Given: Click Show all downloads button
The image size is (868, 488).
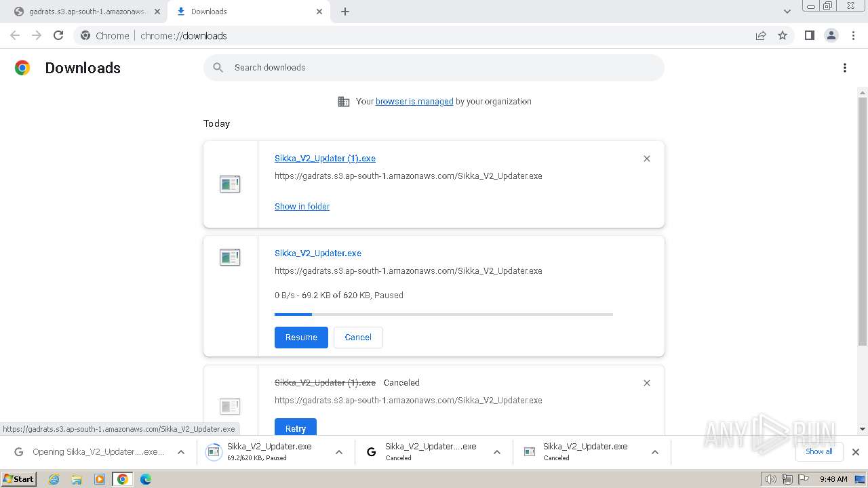Looking at the screenshot, I should (819, 452).
